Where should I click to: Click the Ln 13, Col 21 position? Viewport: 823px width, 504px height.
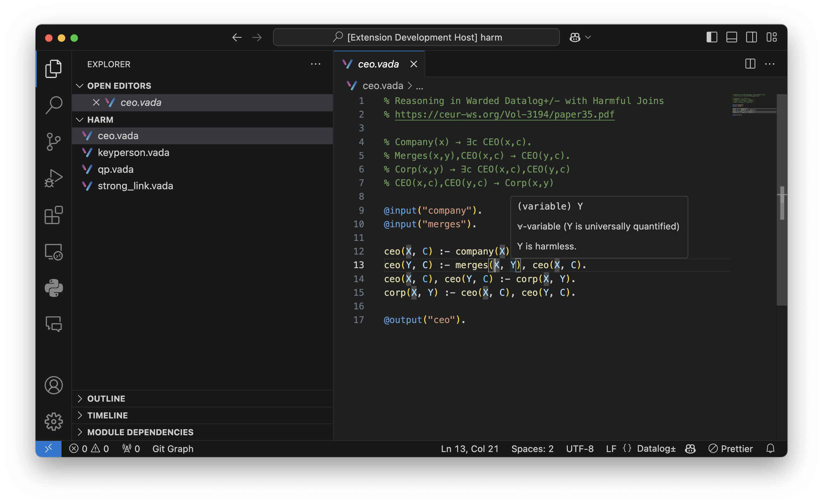point(470,449)
